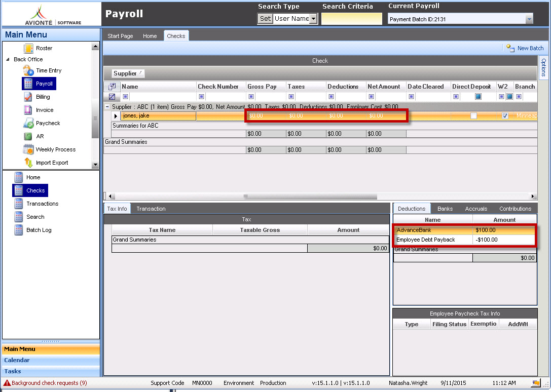Open the AR icon
The width and height of the screenshot is (551, 392).
click(x=28, y=136)
